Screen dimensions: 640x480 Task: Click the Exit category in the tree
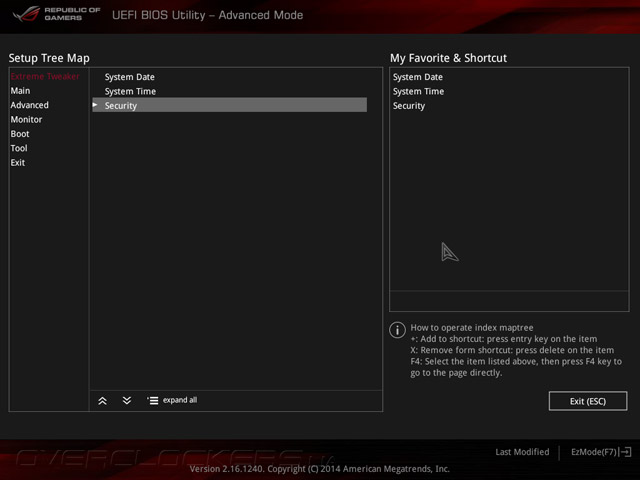point(18,162)
